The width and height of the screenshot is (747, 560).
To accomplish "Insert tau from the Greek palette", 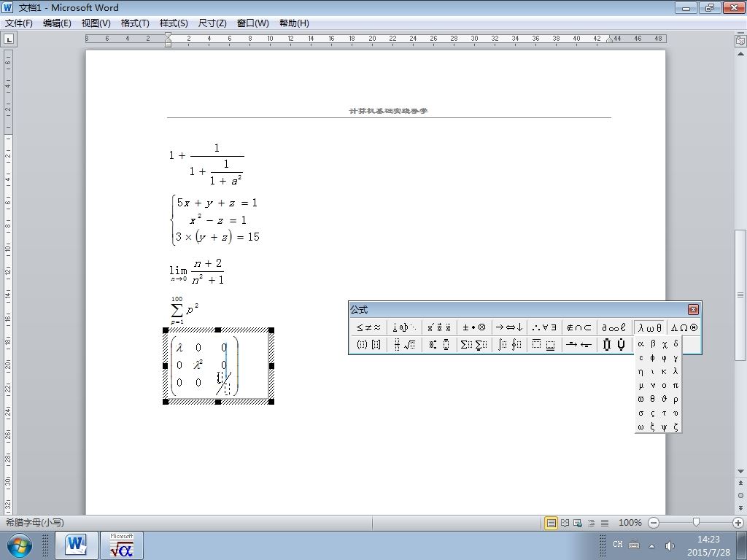I will [664, 413].
